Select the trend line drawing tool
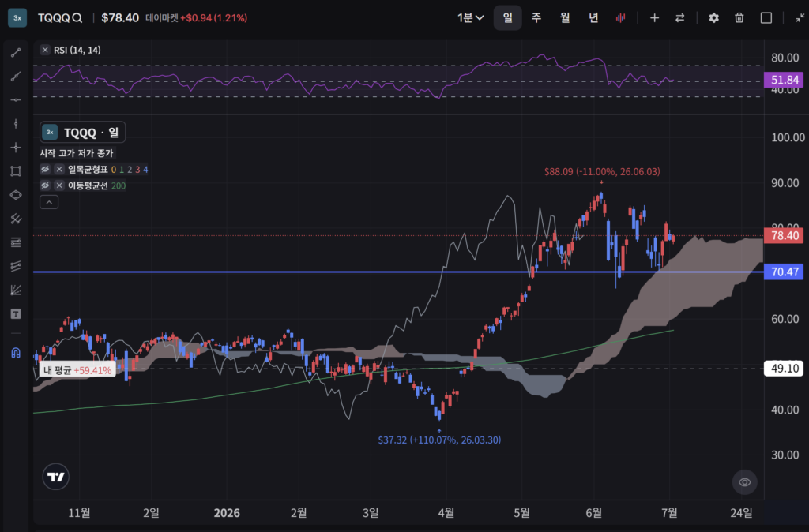Screen dimensions: 809x532 (x=16, y=52)
